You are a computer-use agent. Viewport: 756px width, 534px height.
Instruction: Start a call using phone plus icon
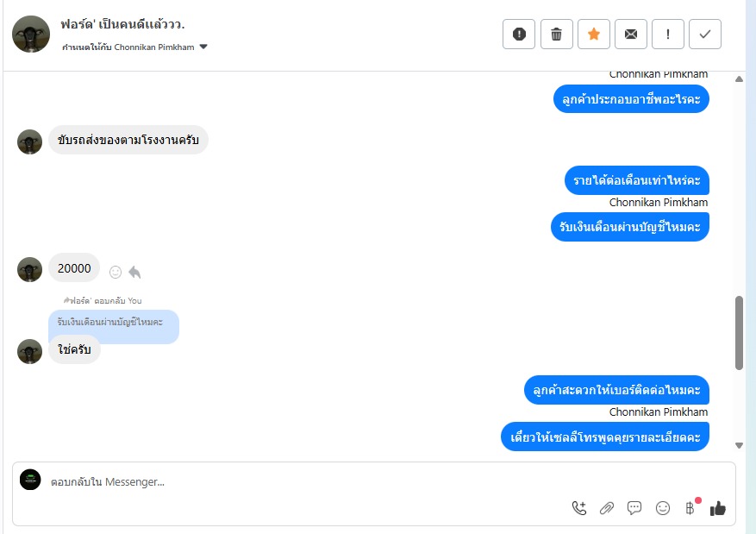click(579, 508)
